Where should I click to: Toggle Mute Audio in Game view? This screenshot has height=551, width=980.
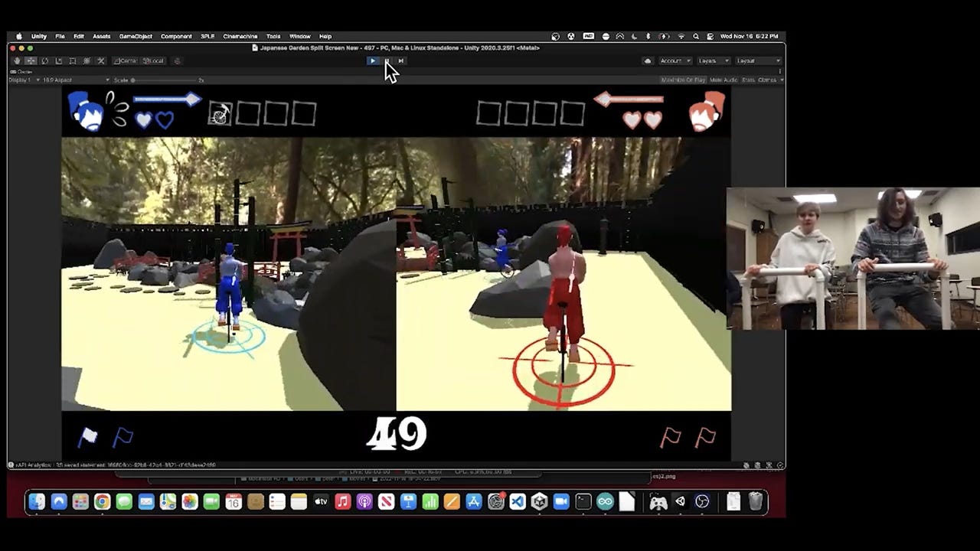click(724, 80)
